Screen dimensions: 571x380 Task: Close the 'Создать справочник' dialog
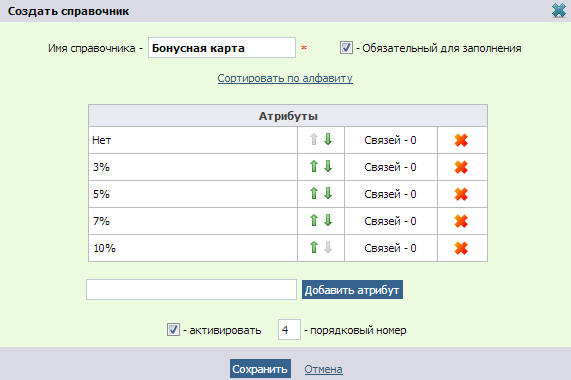[559, 11]
